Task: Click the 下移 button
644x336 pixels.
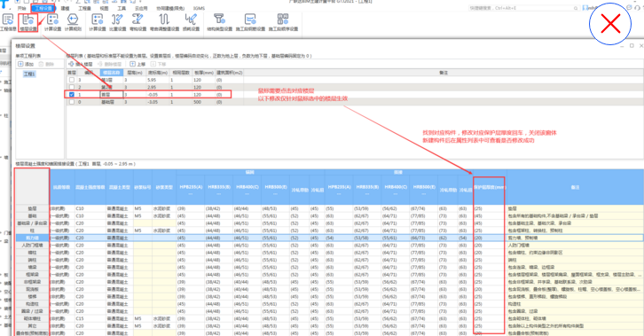Action: (158, 64)
